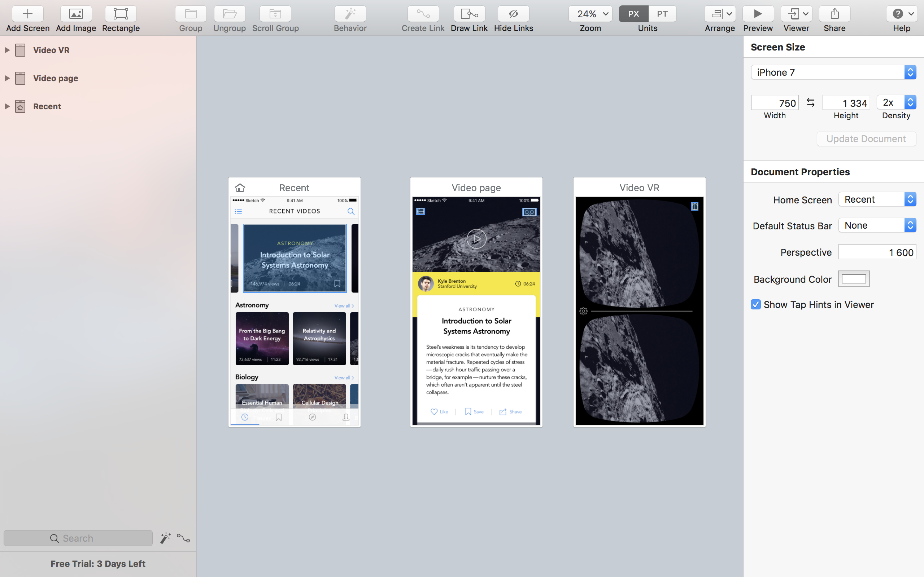Image resolution: width=924 pixels, height=577 pixels.
Task: Expand the Recent layer group
Action: coord(6,106)
